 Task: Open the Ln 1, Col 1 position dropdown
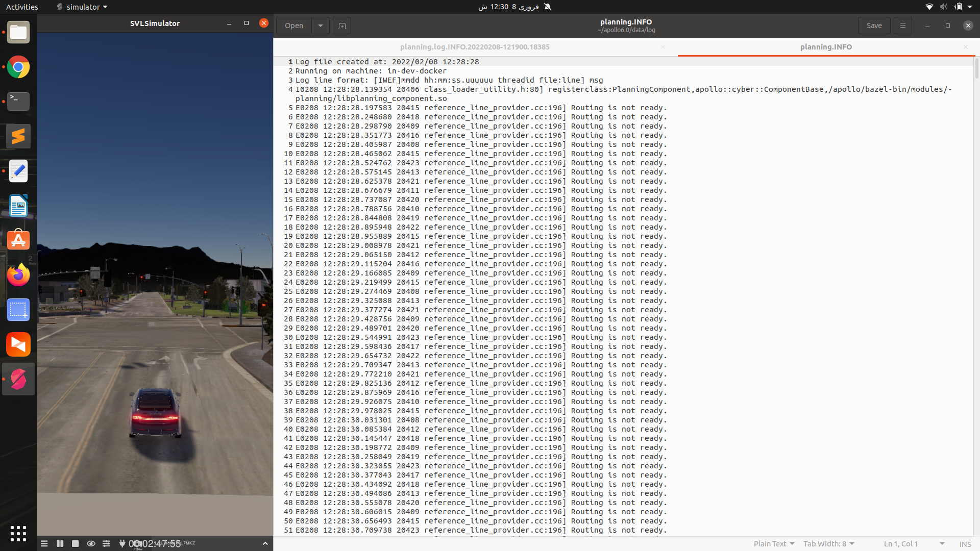coord(914,544)
